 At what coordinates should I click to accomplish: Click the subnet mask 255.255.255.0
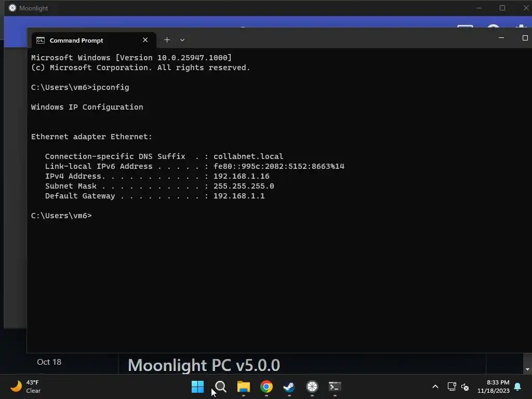click(244, 186)
